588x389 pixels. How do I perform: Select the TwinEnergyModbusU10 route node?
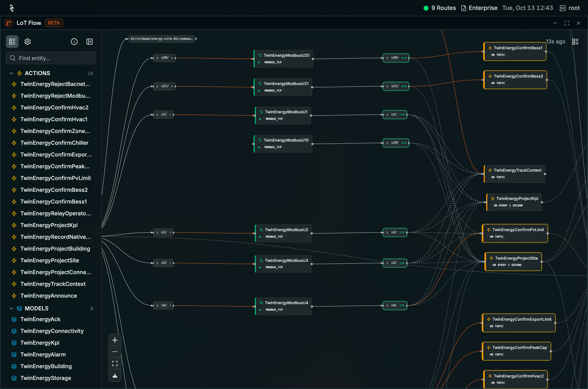click(283, 144)
